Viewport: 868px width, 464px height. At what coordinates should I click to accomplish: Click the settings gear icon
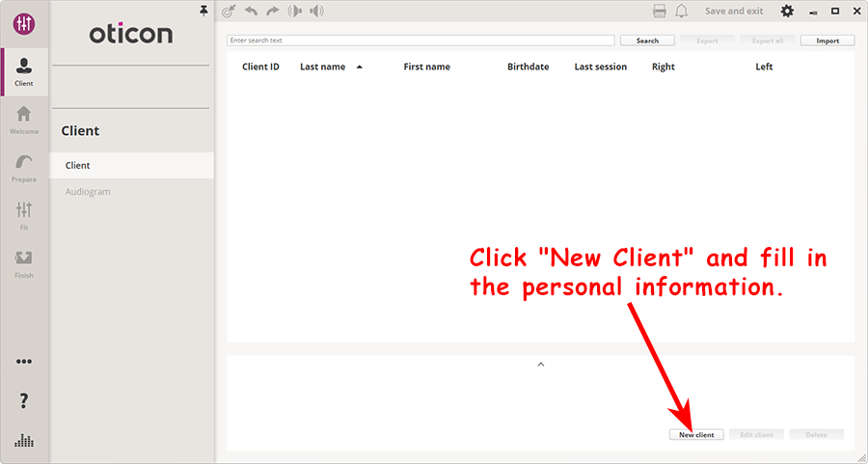[787, 12]
